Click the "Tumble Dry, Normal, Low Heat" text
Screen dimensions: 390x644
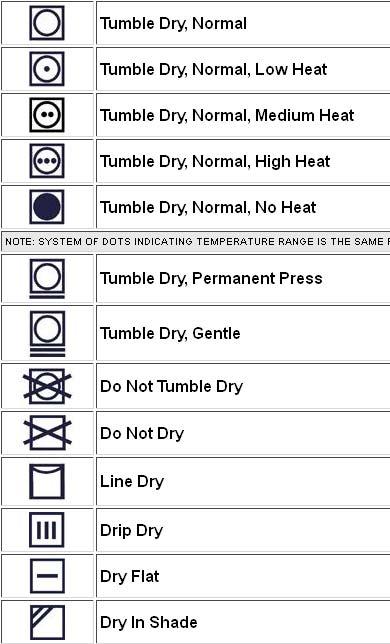pos(213,69)
